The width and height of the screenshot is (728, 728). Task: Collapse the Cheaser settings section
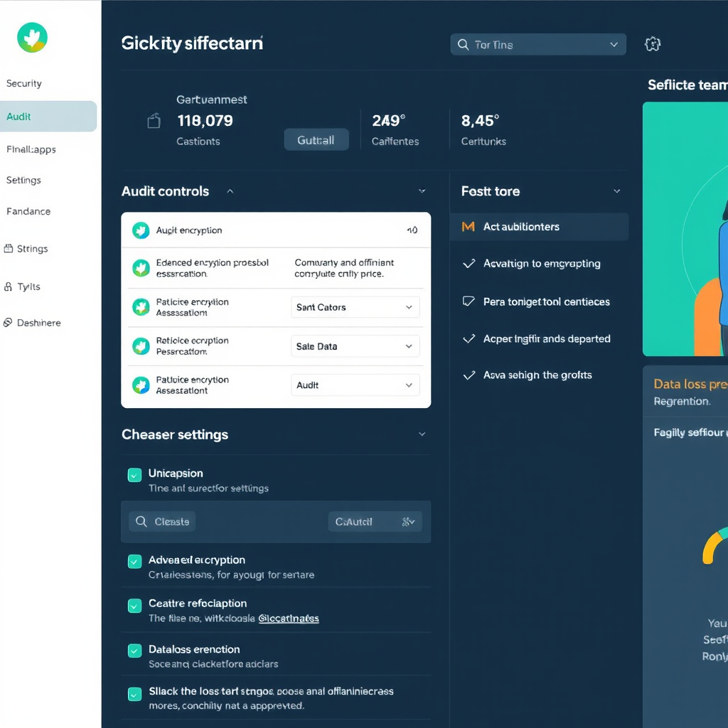pos(422,434)
